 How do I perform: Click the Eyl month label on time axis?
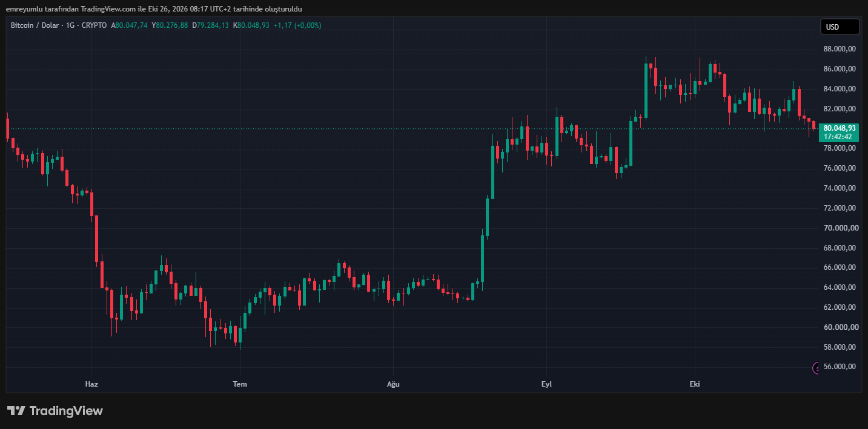click(547, 384)
